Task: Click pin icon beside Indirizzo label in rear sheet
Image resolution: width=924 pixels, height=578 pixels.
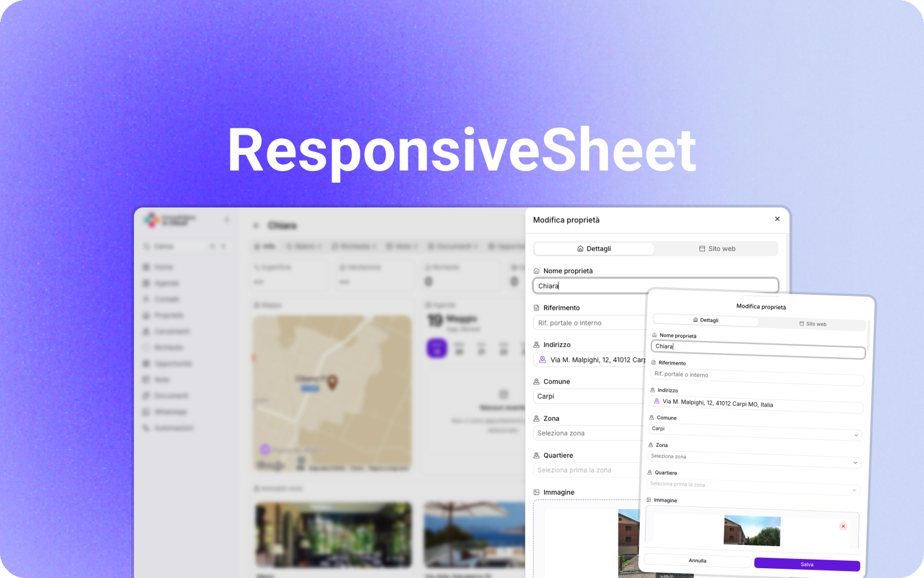Action: [536, 345]
